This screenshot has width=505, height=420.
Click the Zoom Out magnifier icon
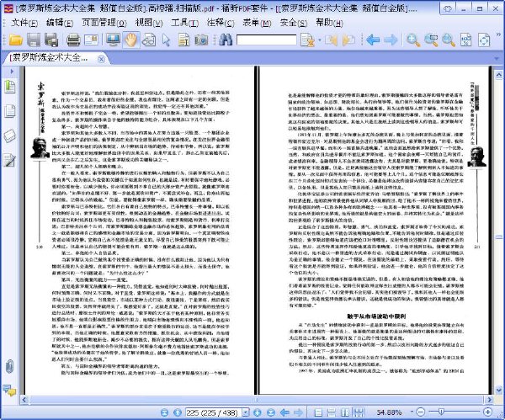[449, 40]
